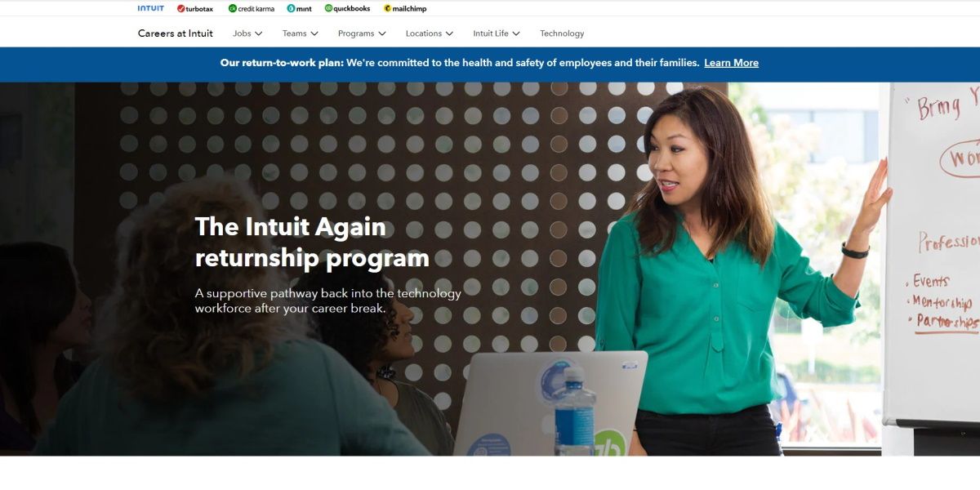The height and width of the screenshot is (490, 980).
Task: Open the Locations menu
Action: click(430, 33)
